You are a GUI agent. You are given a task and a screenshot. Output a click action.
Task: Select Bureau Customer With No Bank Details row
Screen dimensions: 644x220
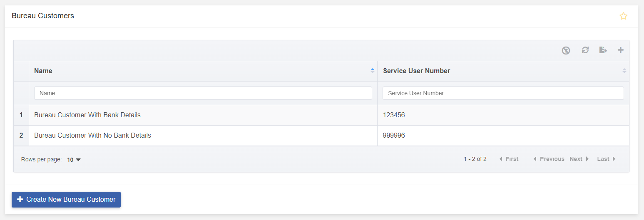pos(321,136)
